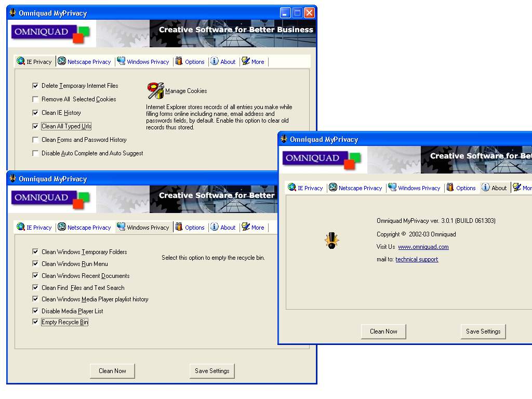This screenshot has width=532, height=399.
Task: Open the Manage Cookies wrench icon
Action: 156,90
